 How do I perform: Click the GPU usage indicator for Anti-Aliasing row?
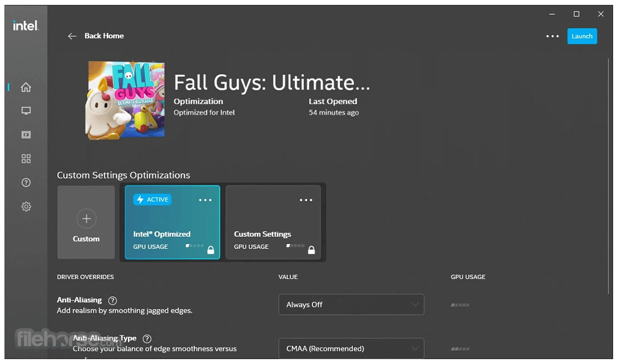coord(460,305)
